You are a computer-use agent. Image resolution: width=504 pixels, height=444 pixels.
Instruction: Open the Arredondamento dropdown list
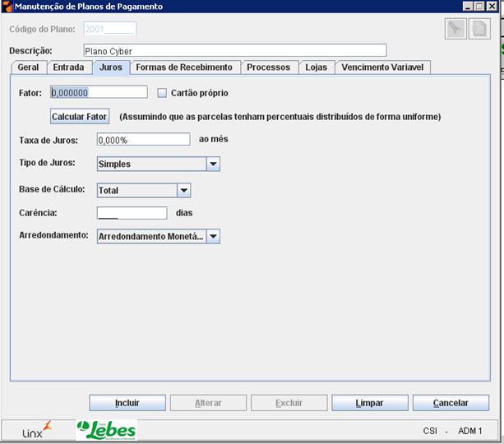pos(213,236)
